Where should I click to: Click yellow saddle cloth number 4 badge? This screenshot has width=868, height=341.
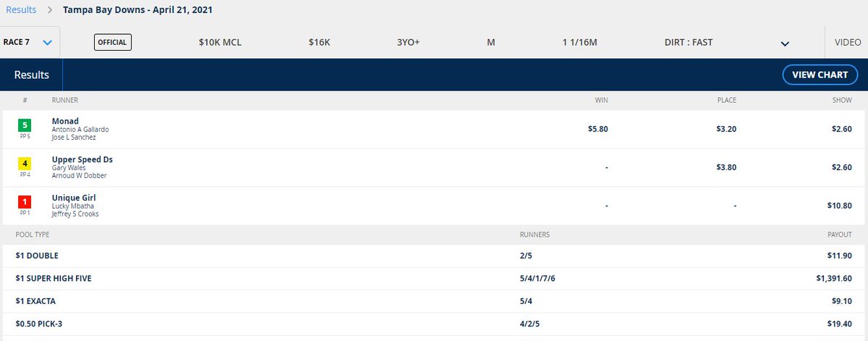[25, 164]
